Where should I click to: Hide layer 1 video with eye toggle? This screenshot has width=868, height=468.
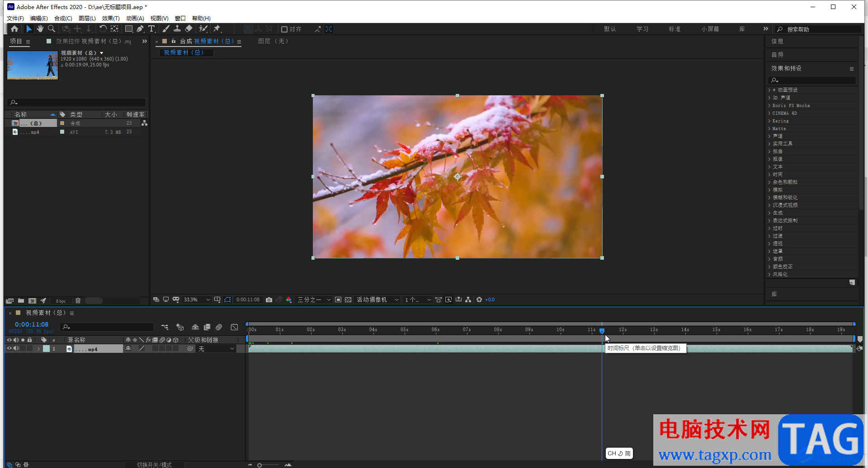tap(9, 348)
